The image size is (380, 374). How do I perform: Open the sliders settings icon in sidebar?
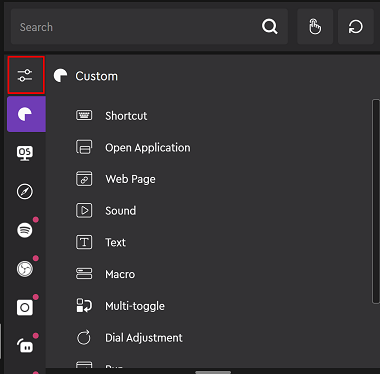[26, 75]
